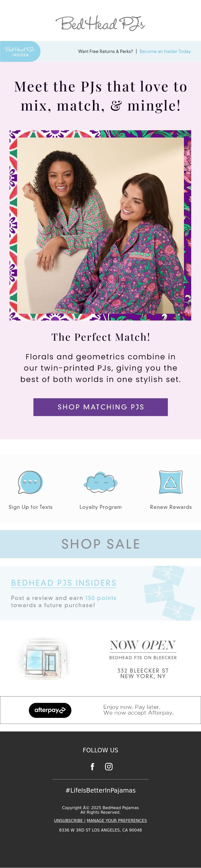Click the recycle pillow renew icon
The height and width of the screenshot is (868, 201).
[171, 482]
